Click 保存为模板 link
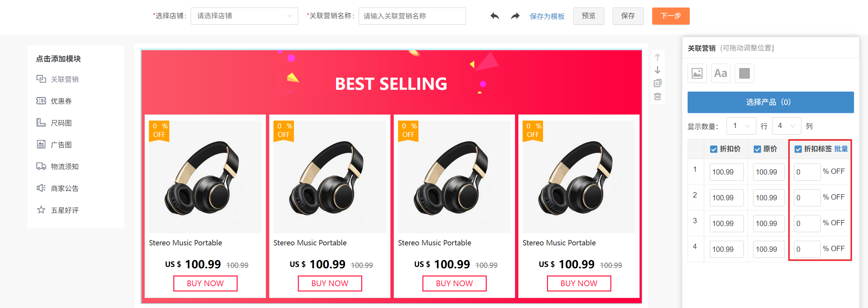This screenshot has width=868, height=308. pos(547,16)
